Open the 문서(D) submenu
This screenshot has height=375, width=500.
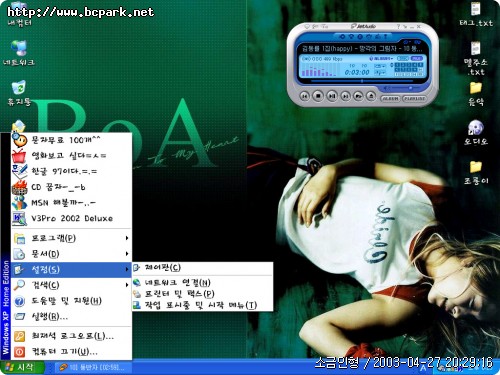coord(71,254)
